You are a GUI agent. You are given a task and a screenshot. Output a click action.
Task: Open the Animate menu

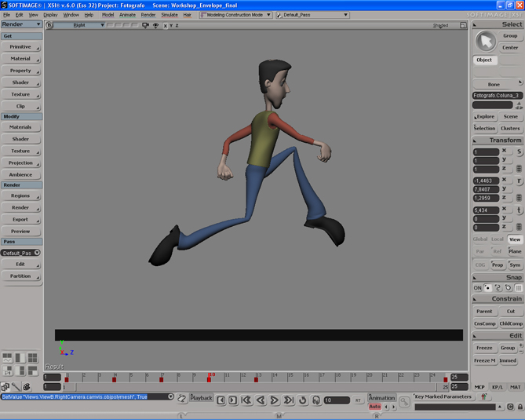[127, 14]
